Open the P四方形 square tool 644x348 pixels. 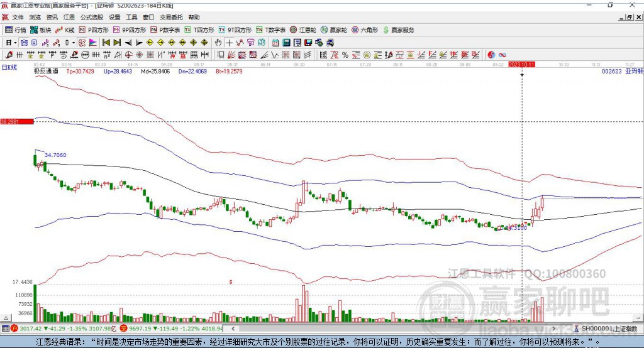pyautogui.click(x=94, y=30)
